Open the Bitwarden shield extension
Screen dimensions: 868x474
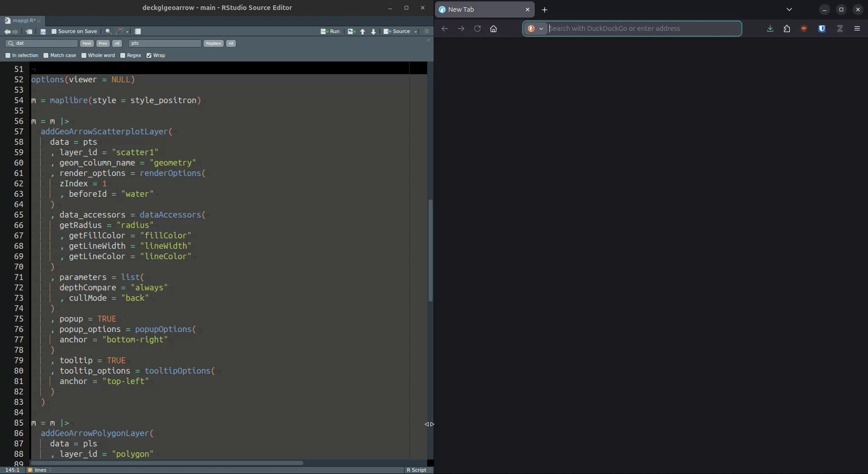point(822,28)
